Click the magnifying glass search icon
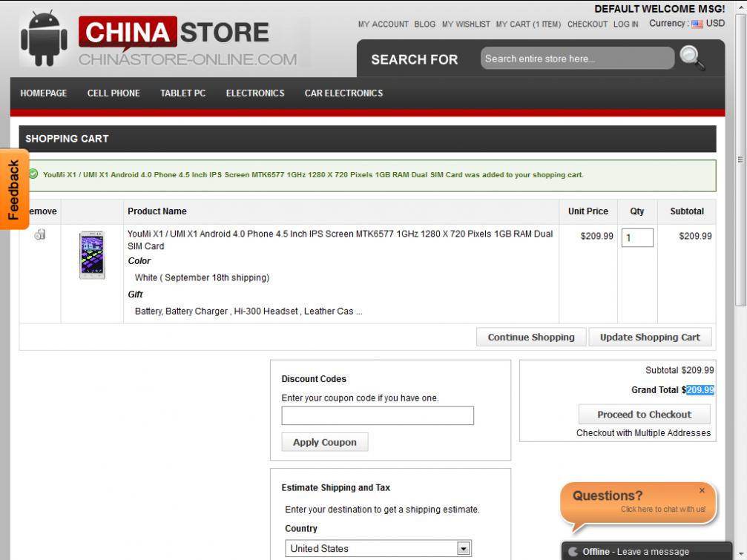Screen dimensions: 747x560 692,58
